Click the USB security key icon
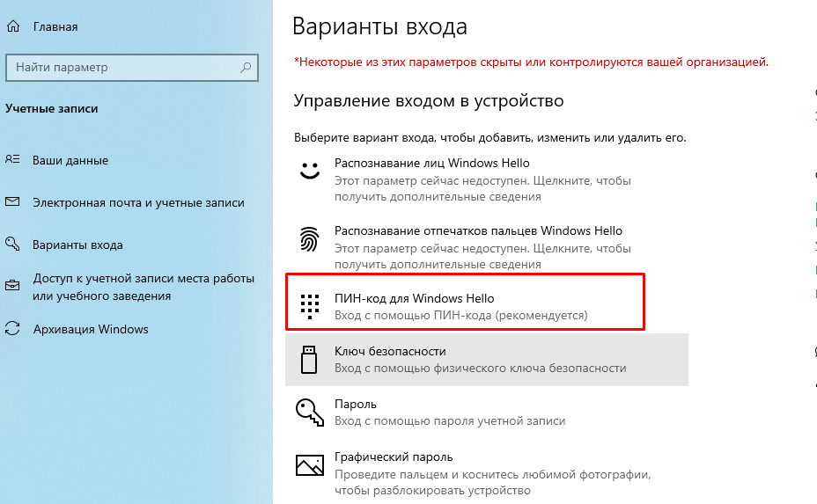The image size is (817, 504). click(x=308, y=359)
